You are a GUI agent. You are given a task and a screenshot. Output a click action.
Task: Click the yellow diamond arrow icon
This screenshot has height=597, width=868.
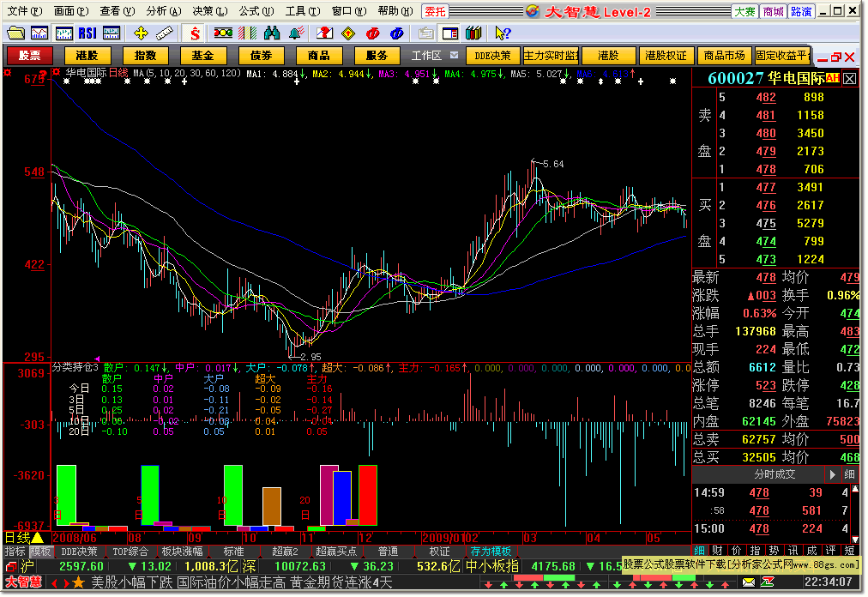click(x=348, y=33)
